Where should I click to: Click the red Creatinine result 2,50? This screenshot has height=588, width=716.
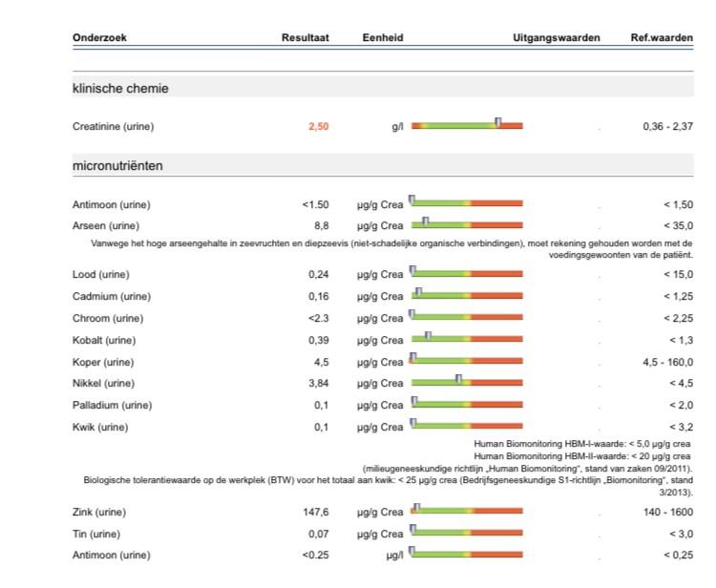click(x=318, y=126)
